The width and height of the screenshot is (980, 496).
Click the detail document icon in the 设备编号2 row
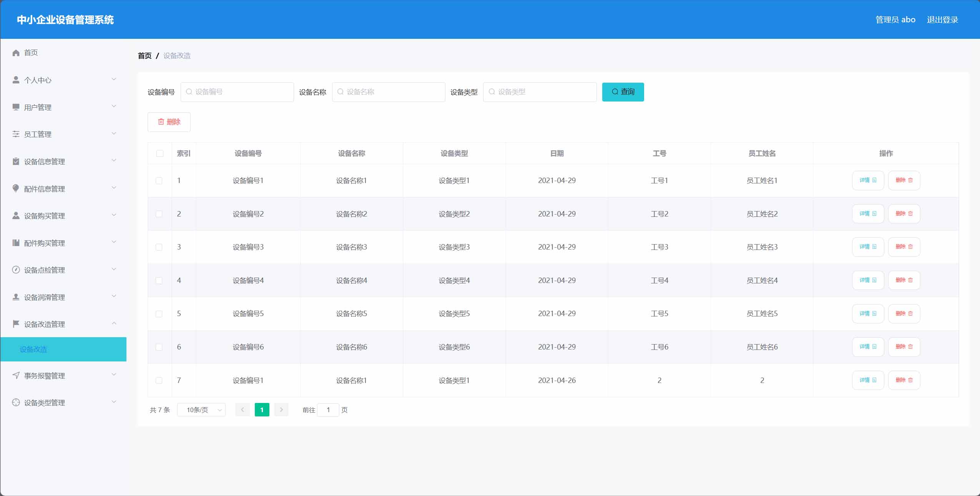pyautogui.click(x=874, y=214)
